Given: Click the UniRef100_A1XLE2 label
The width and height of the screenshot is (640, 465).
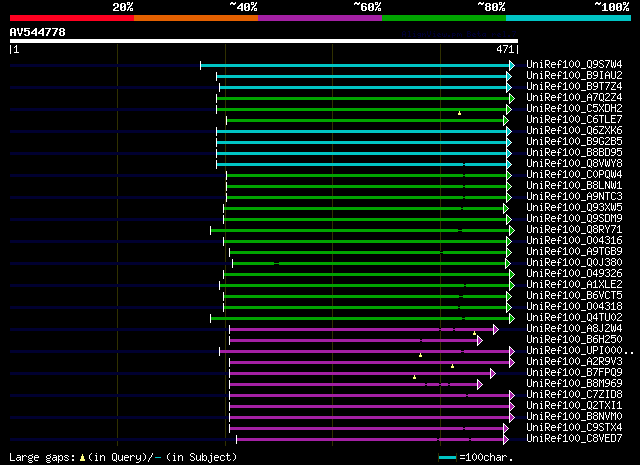Looking at the screenshot, I should (x=574, y=285).
